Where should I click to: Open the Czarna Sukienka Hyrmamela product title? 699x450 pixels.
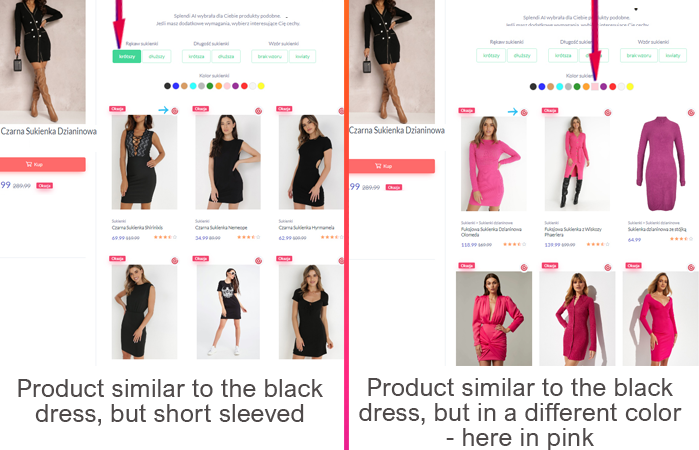[x=306, y=227]
